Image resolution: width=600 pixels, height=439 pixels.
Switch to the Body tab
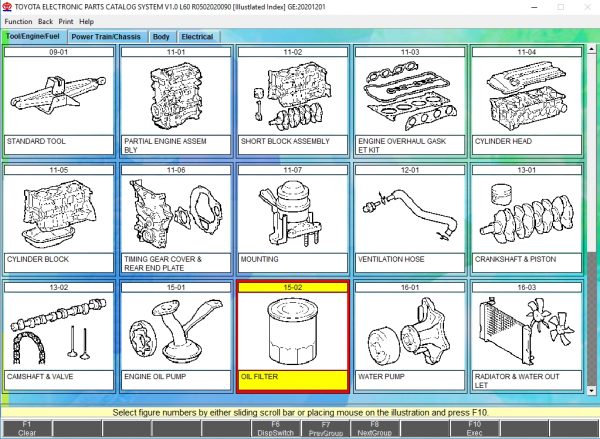(161, 37)
